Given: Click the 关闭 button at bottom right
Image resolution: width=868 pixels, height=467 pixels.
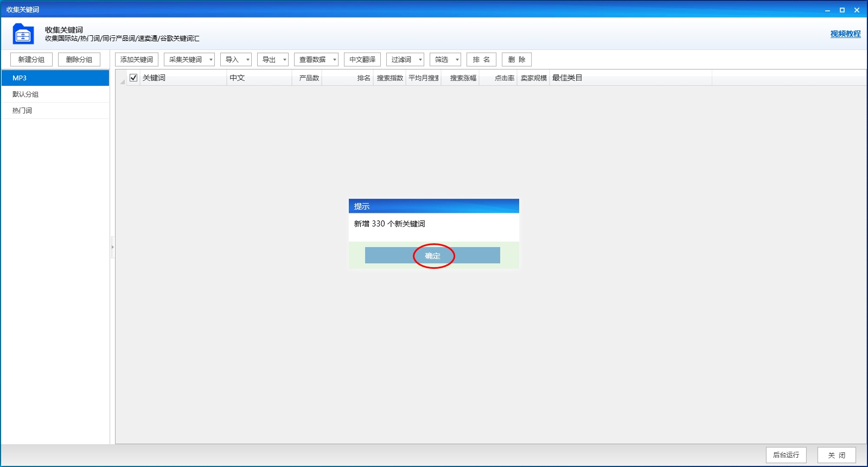Looking at the screenshot, I should (837, 455).
